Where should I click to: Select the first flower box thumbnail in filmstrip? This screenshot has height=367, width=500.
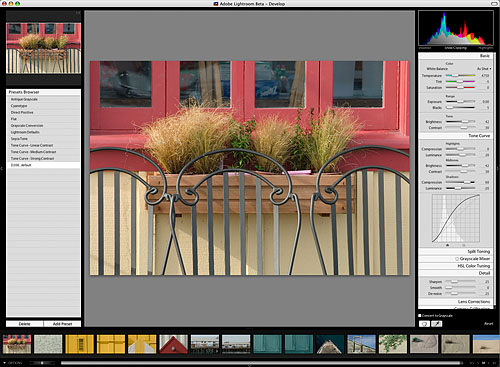click(17, 344)
